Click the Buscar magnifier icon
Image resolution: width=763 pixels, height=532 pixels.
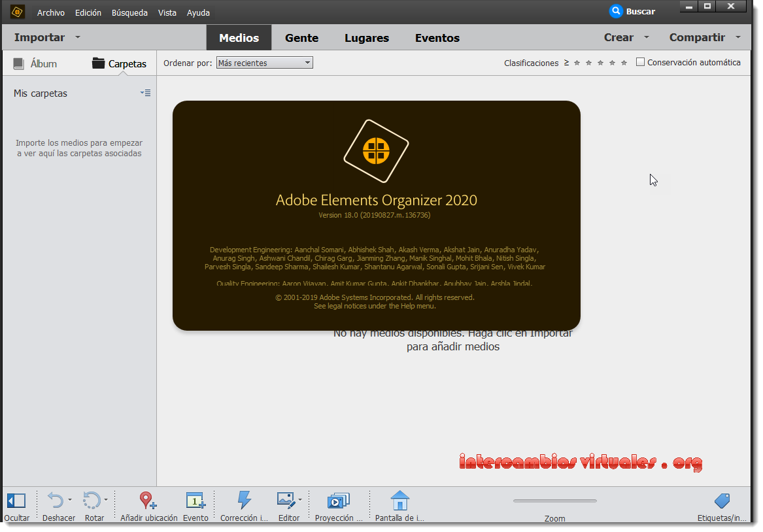(615, 11)
